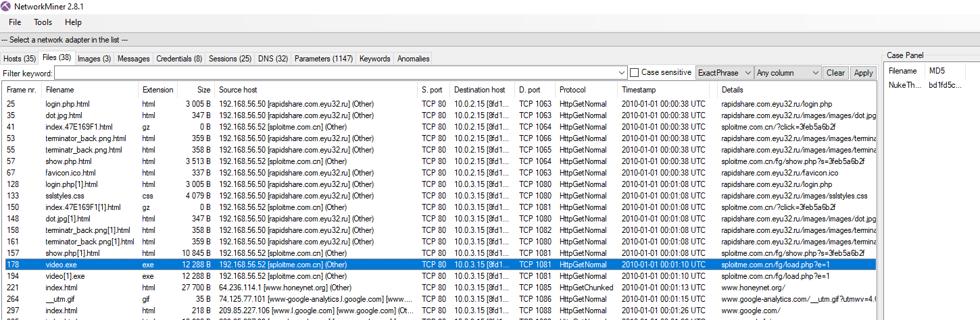Expand the Any column dropdown

tap(787, 73)
